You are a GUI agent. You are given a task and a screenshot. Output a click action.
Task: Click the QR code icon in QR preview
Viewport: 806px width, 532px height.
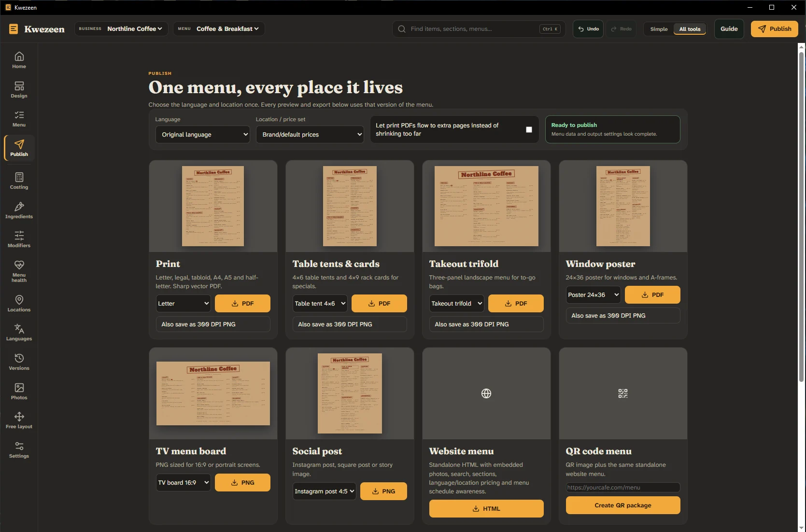pos(623,393)
